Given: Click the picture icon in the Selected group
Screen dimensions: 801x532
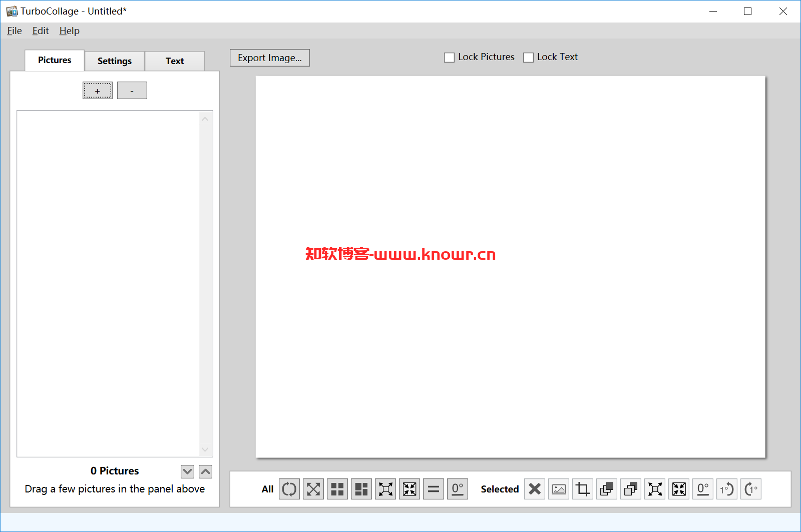Looking at the screenshot, I should coord(559,489).
